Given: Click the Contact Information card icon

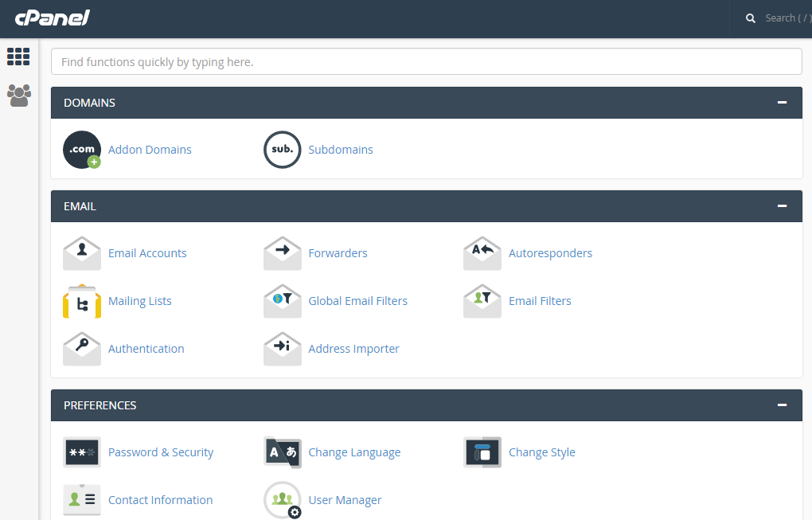Looking at the screenshot, I should pos(82,500).
